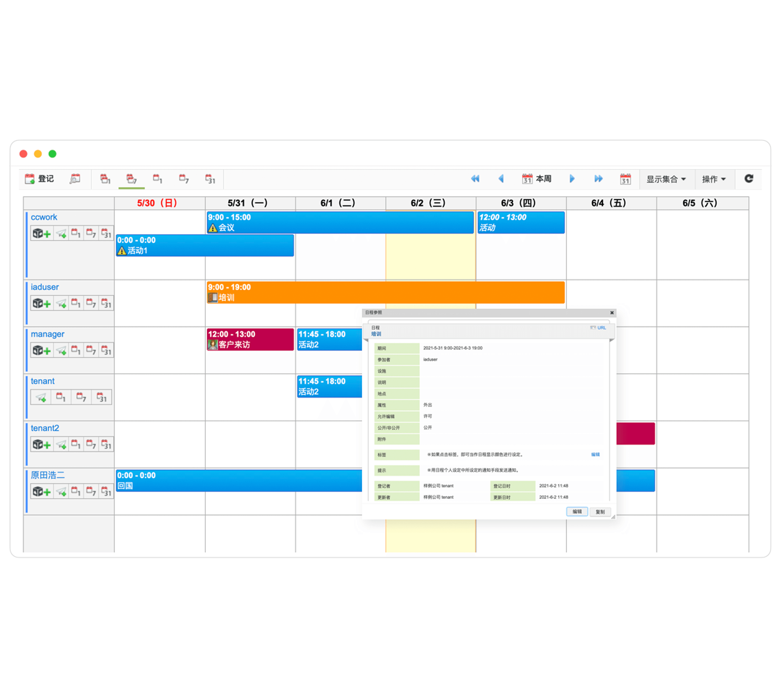Screen dimensions: 784x700
Task: Select the group week view tab
Action: click(x=131, y=179)
